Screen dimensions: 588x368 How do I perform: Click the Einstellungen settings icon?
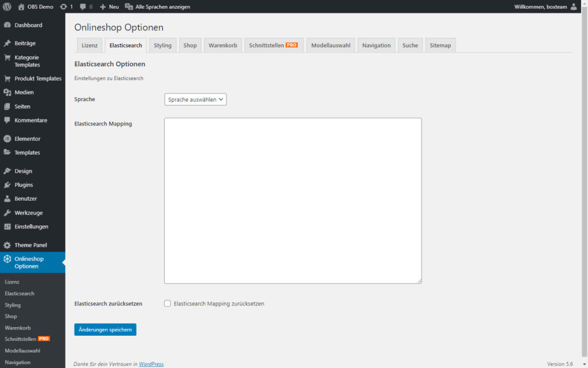[x=7, y=227]
